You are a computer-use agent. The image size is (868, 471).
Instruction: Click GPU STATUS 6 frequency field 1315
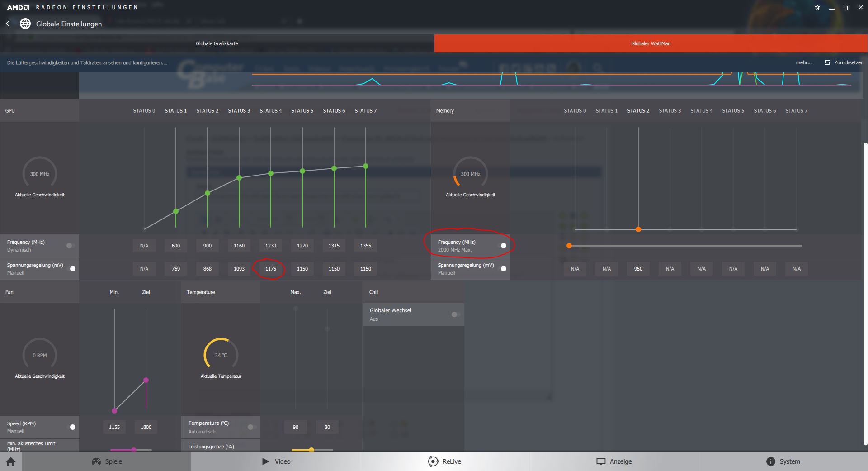pyautogui.click(x=334, y=246)
